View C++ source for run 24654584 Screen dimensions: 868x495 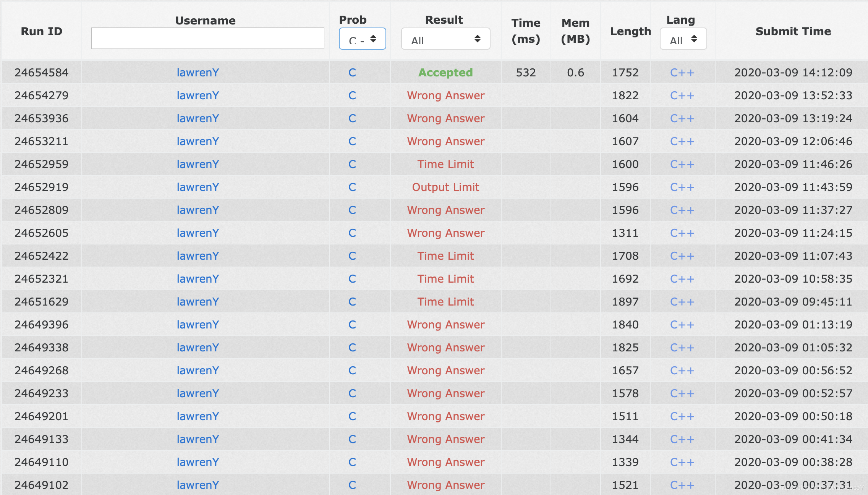[682, 73]
